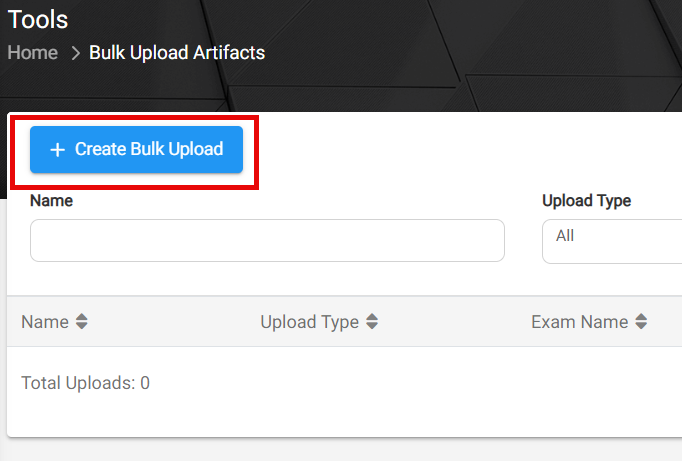Select the Bulk Upload Artifacts breadcrumb
The width and height of the screenshot is (682, 461).
177,53
